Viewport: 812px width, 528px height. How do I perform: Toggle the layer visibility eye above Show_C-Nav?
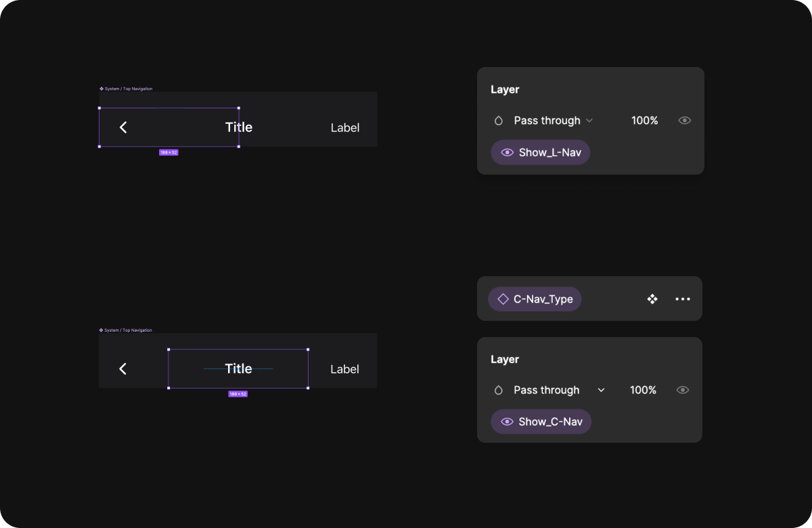[683, 390]
